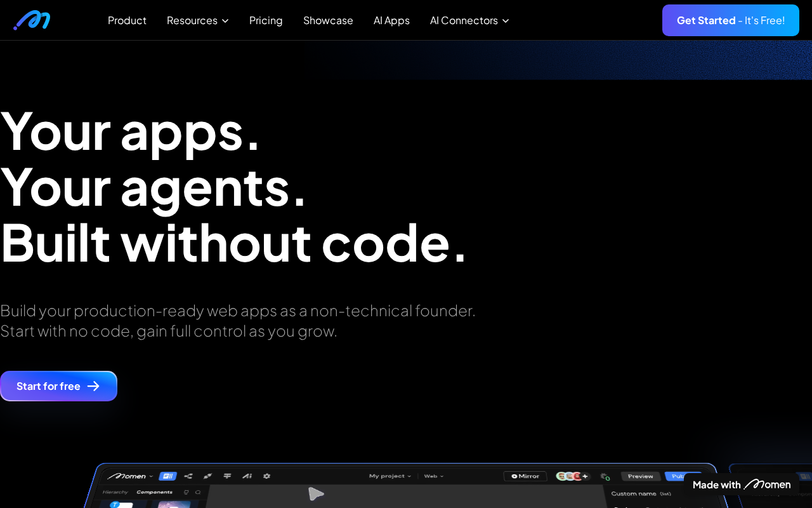Open the My project dropdown in preview
The image size is (812, 508).
click(x=390, y=476)
